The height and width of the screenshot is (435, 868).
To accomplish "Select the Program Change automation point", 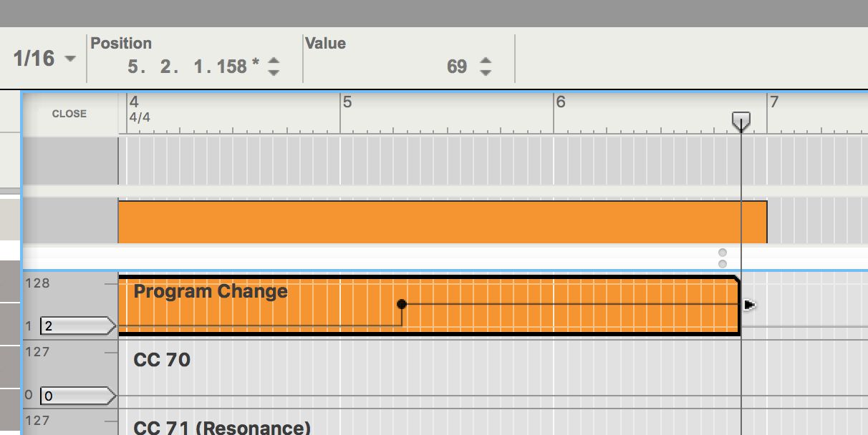I will [402, 304].
